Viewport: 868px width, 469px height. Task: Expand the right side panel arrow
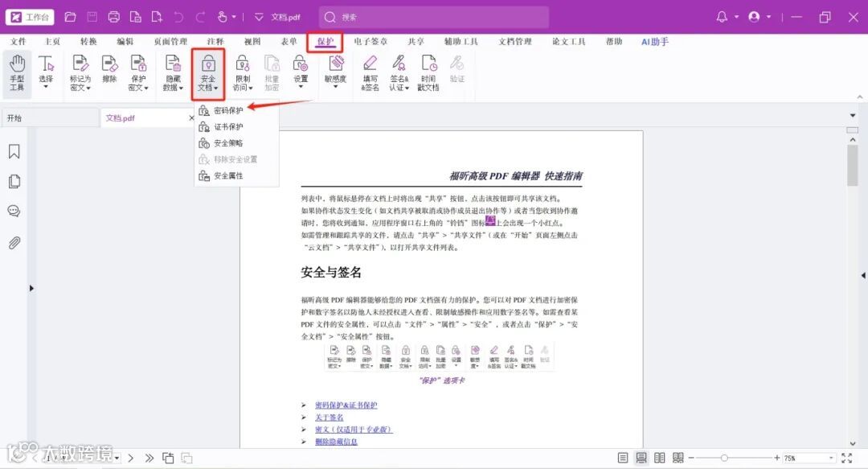(863, 275)
